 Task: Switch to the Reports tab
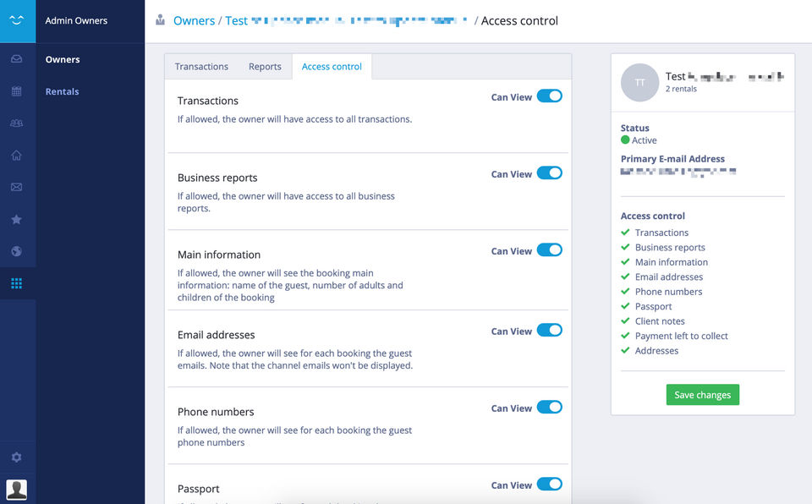[265, 67]
